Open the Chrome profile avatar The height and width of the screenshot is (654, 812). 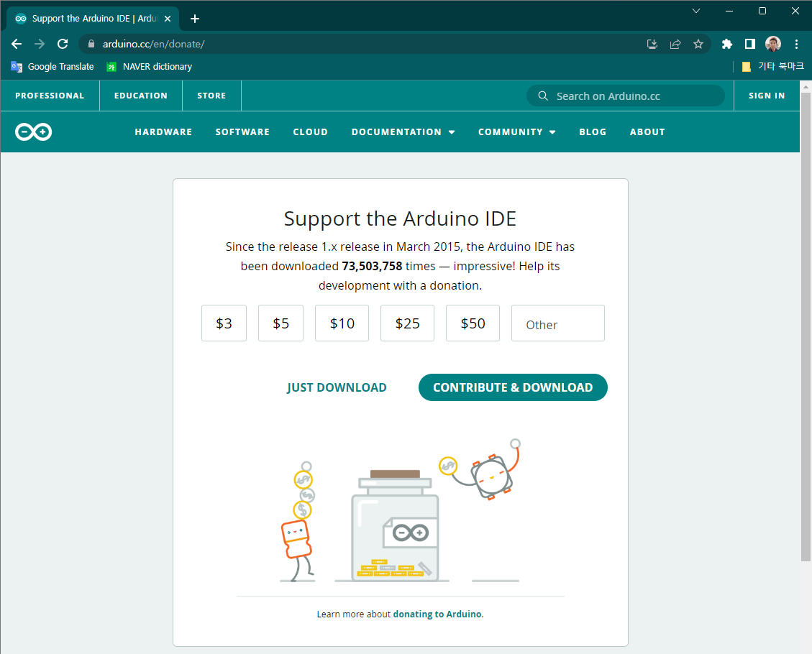pos(773,44)
